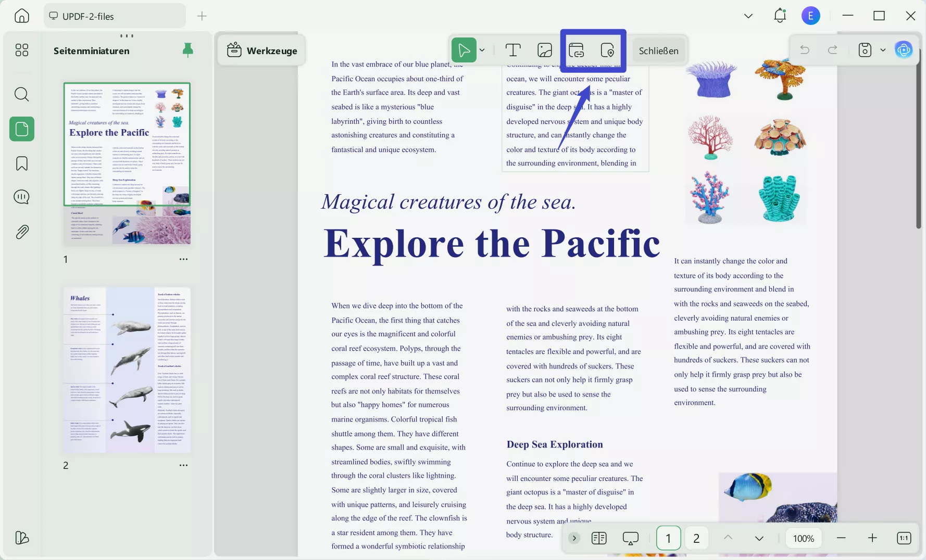Click the "Magical creatures of the sea." subtitle

[x=448, y=202]
